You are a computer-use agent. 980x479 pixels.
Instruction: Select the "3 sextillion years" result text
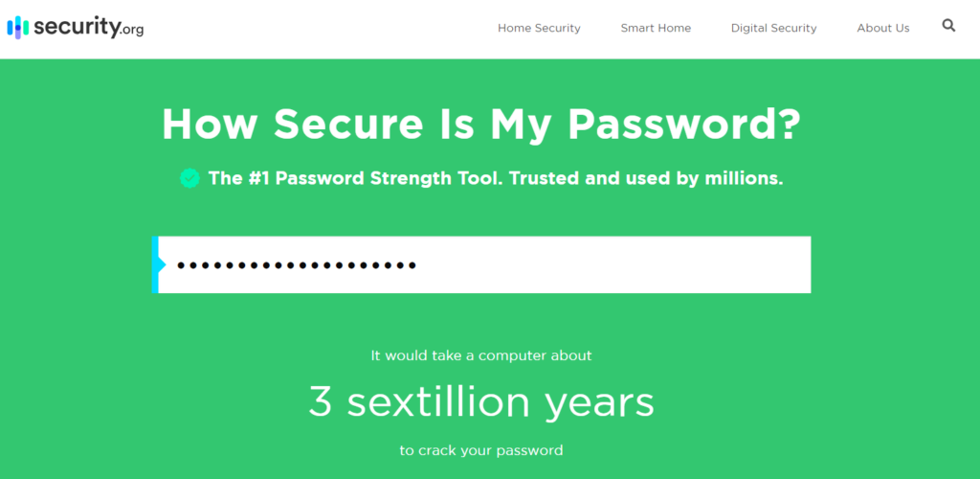click(481, 402)
